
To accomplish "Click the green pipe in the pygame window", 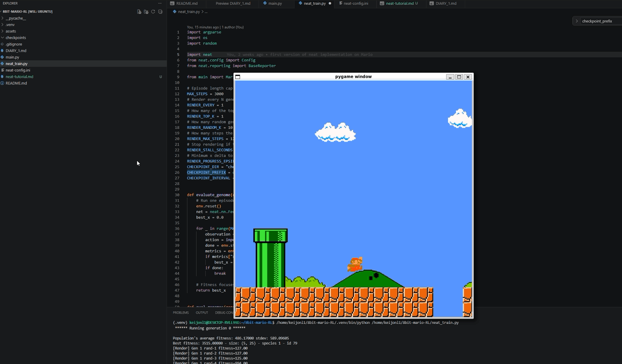I will 271,258.
